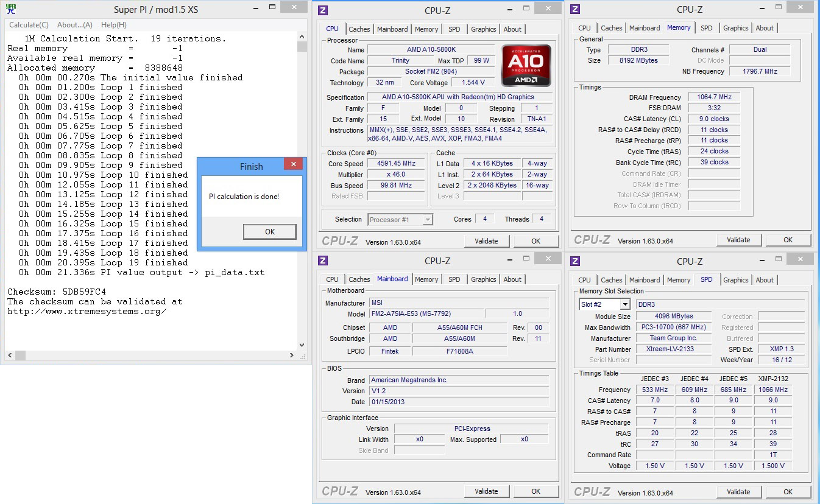Image resolution: width=820 pixels, height=504 pixels.
Task: Click the Bus Speed 99.81 MHz value
Action: [x=397, y=186]
